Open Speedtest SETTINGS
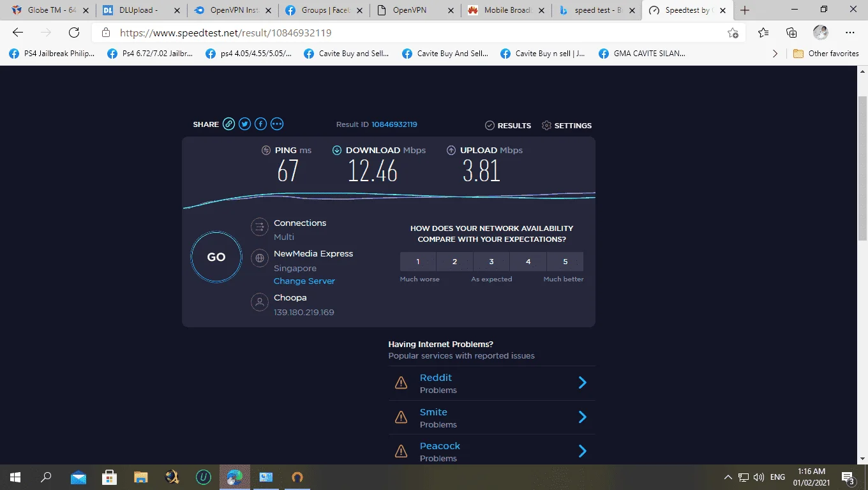This screenshot has height=490, width=868. (567, 126)
